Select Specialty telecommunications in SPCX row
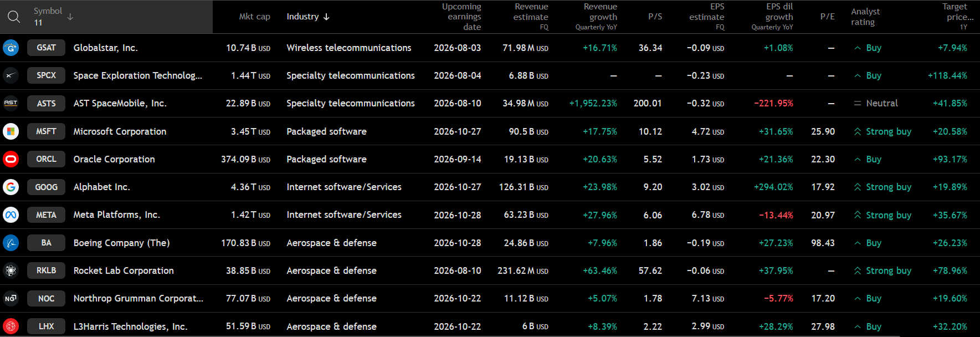980x337 pixels. pyautogui.click(x=351, y=75)
